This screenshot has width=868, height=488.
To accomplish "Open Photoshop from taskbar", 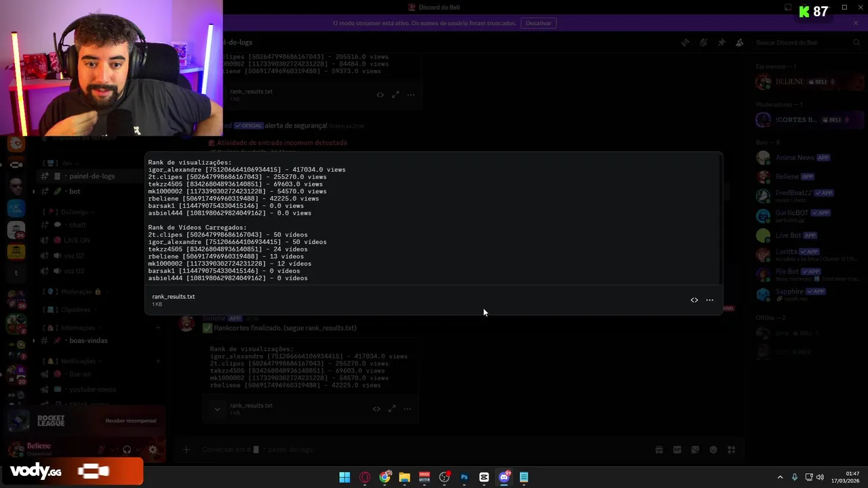I will [464, 477].
